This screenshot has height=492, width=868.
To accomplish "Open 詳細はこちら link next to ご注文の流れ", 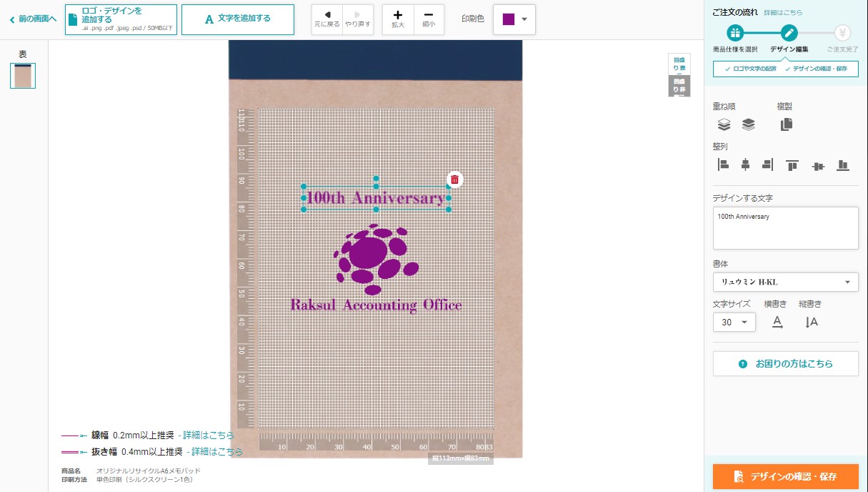I will click(x=783, y=12).
